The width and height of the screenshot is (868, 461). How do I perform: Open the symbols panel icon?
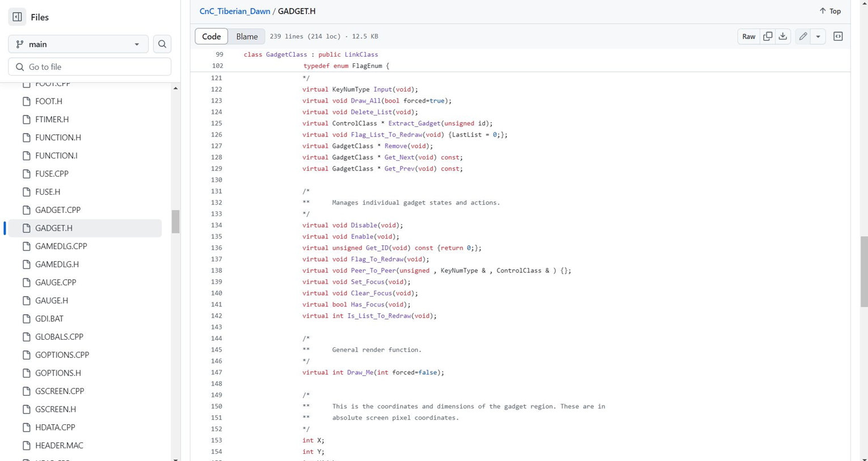838,36
